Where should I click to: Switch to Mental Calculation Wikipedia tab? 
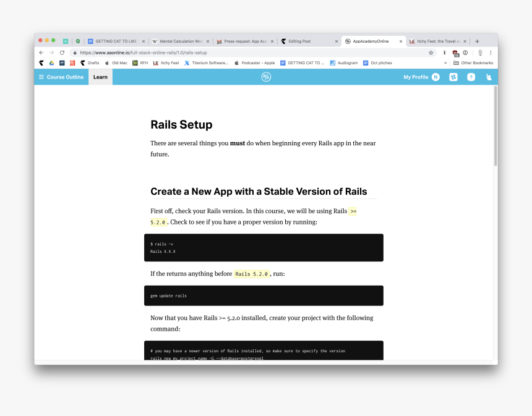pos(179,41)
